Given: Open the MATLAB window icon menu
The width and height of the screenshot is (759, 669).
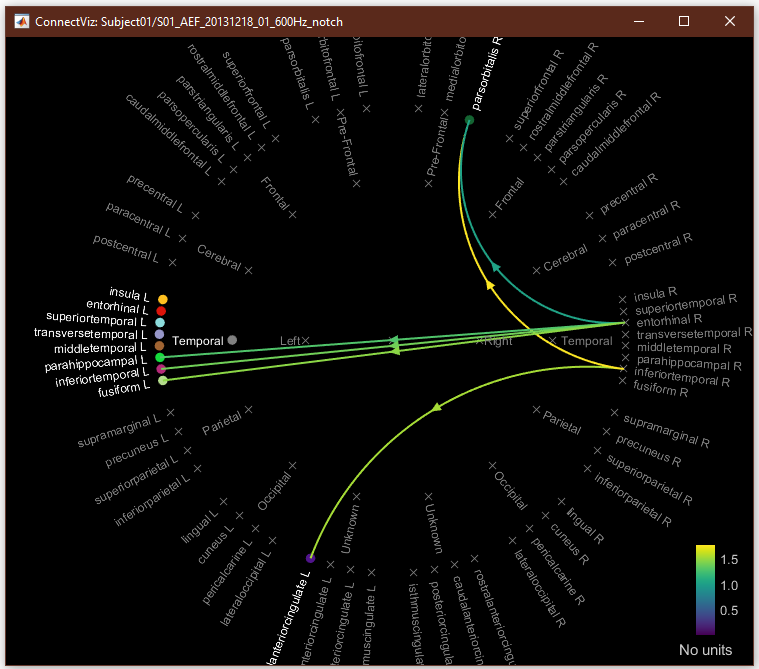Looking at the screenshot, I should pos(20,21).
